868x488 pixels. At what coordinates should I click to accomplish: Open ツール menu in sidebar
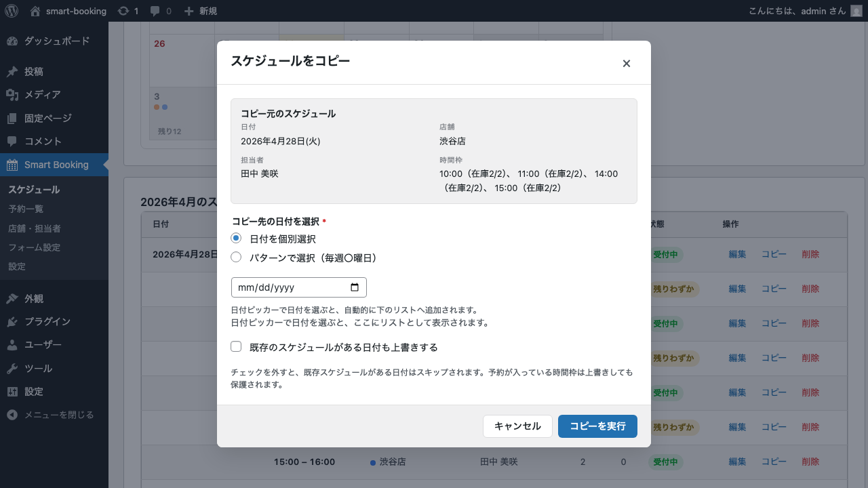[54, 369]
